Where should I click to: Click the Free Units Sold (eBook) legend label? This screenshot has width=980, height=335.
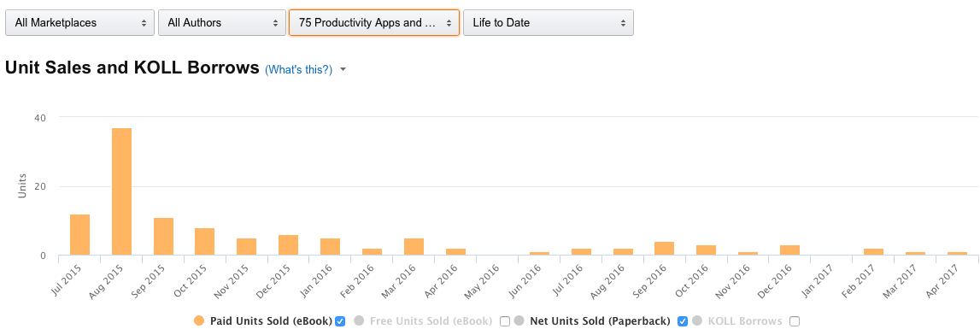431,321
